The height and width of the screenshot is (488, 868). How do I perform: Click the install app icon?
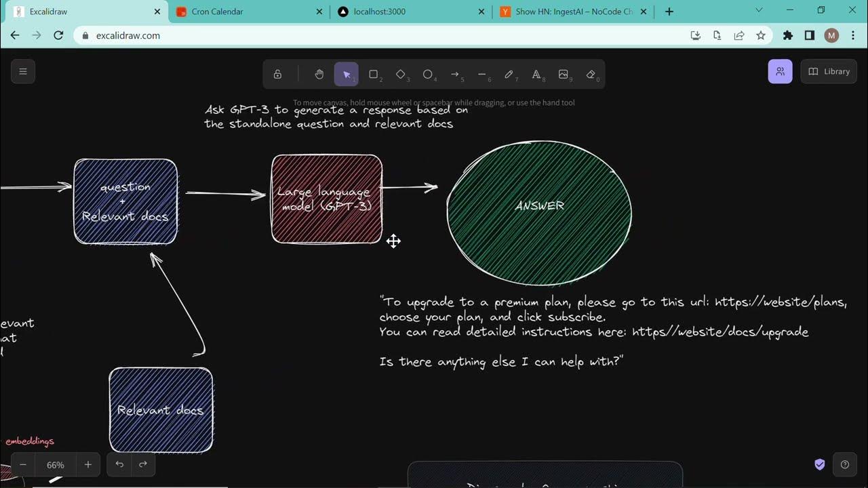[695, 35]
